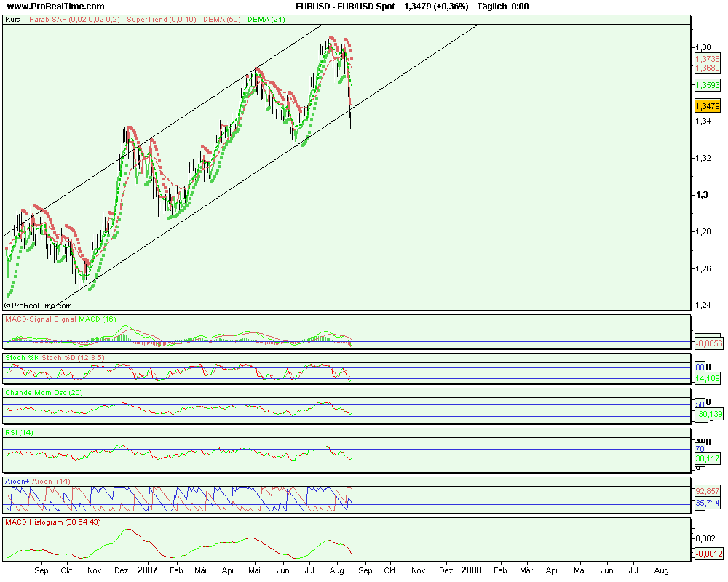Click the 1,3593 green value box

coord(707,85)
